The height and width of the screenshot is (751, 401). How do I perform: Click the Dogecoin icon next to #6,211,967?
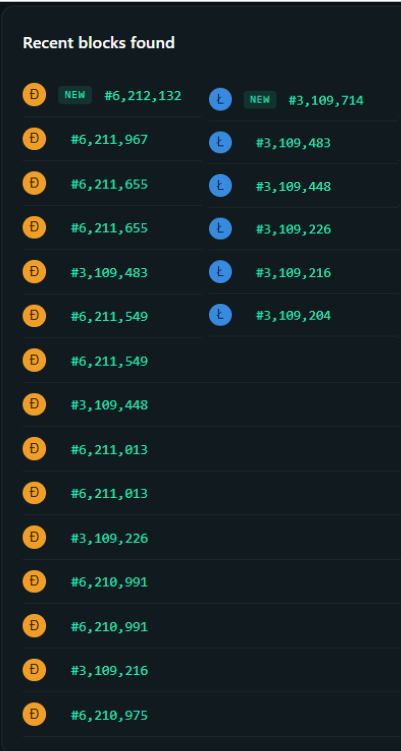(34, 139)
